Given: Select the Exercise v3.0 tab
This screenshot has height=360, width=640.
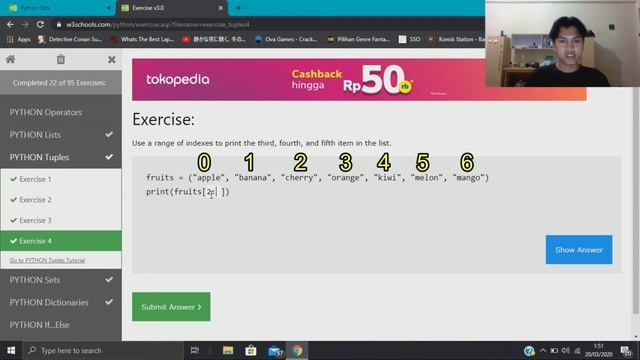Looking at the screenshot, I should 171,8.
